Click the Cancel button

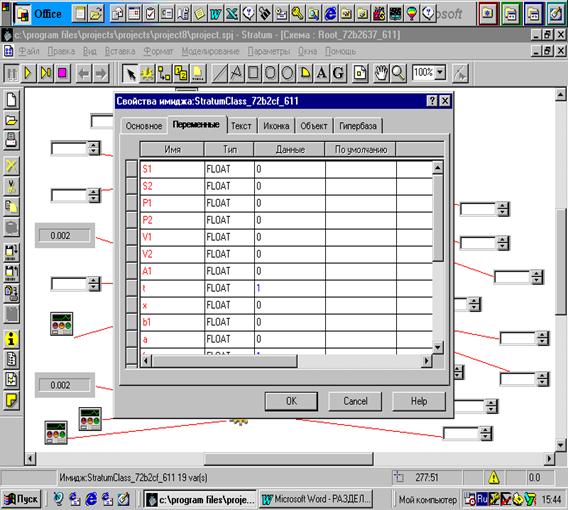pos(355,401)
